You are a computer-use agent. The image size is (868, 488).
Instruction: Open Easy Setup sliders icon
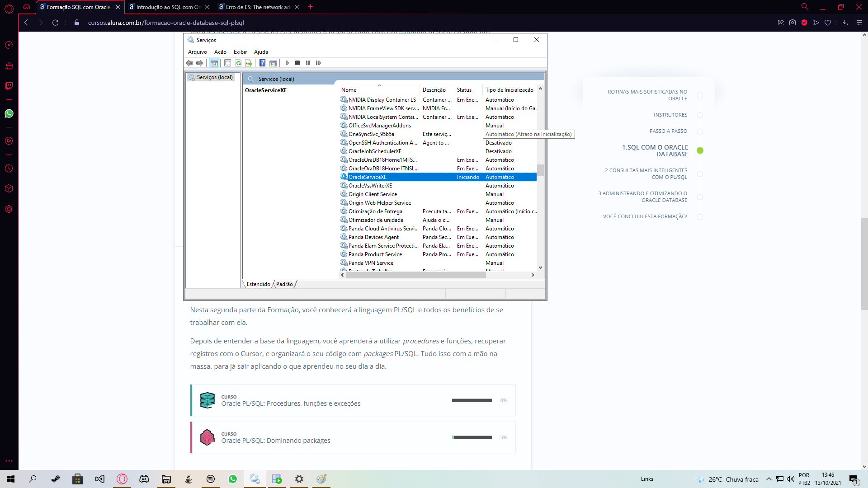tap(859, 23)
